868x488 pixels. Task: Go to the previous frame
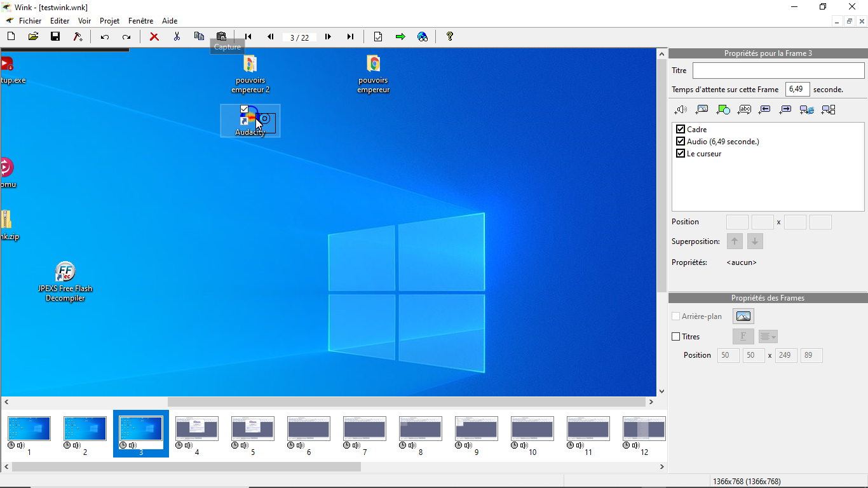coord(271,37)
